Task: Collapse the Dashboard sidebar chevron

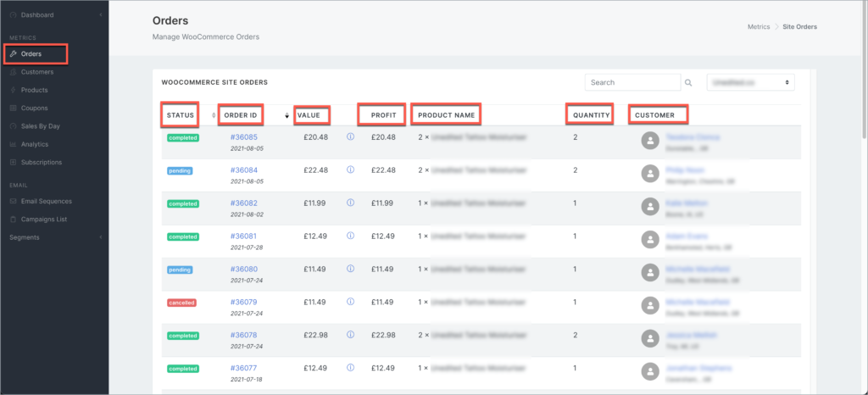Action: point(100,15)
